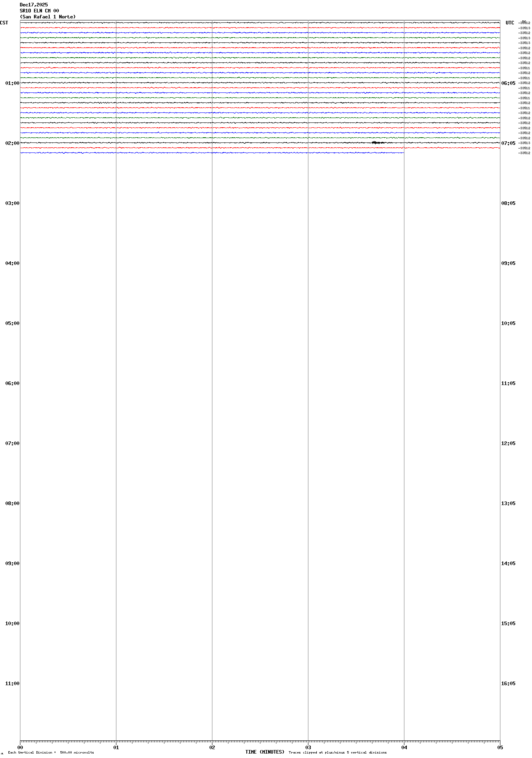The height and width of the screenshot is (758, 532).
Task: Click the Dec17,2025 date header
Action: click(34, 5)
